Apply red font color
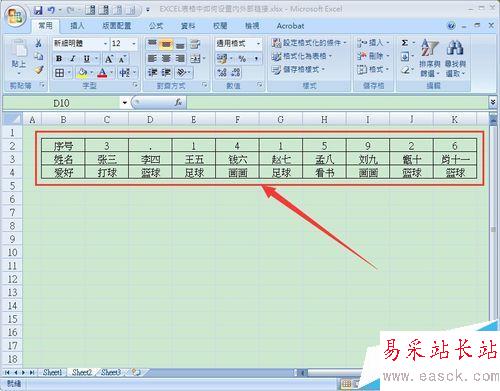The width and height of the screenshot is (500, 391). 103,73
